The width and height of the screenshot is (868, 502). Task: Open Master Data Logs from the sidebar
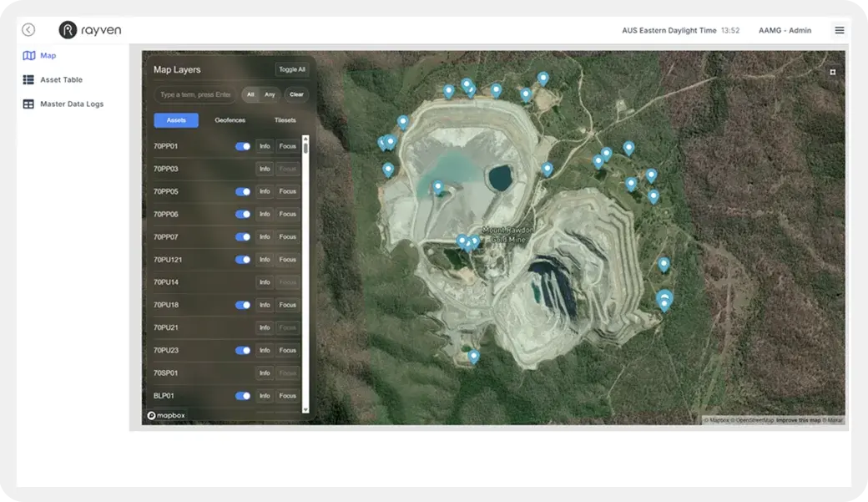pyautogui.click(x=71, y=104)
